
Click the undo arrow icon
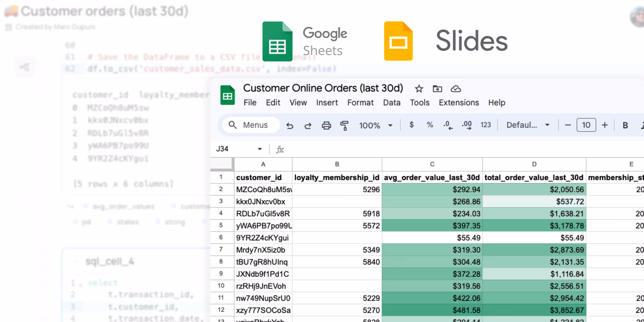pyautogui.click(x=290, y=125)
